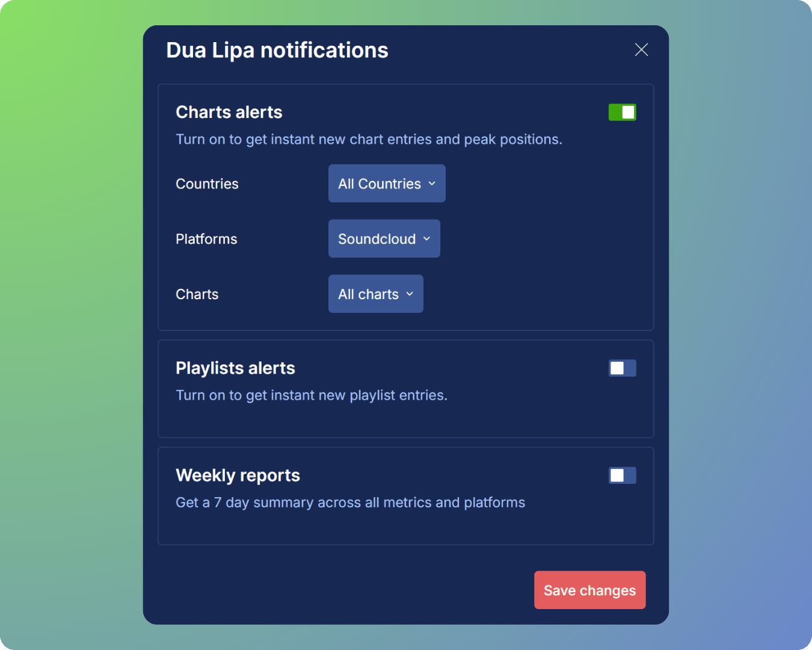Click the chevron arrow beside All Countries
Image resolution: width=812 pixels, height=650 pixels.
click(432, 184)
